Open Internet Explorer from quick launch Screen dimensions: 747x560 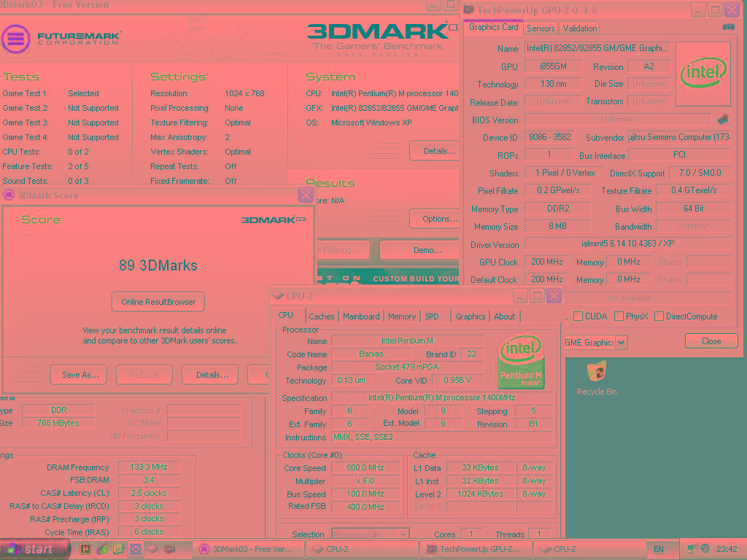tap(102, 549)
